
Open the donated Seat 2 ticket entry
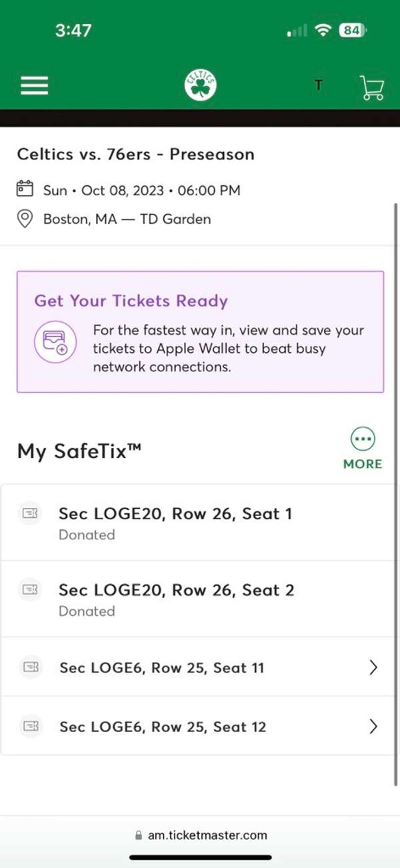200,598
